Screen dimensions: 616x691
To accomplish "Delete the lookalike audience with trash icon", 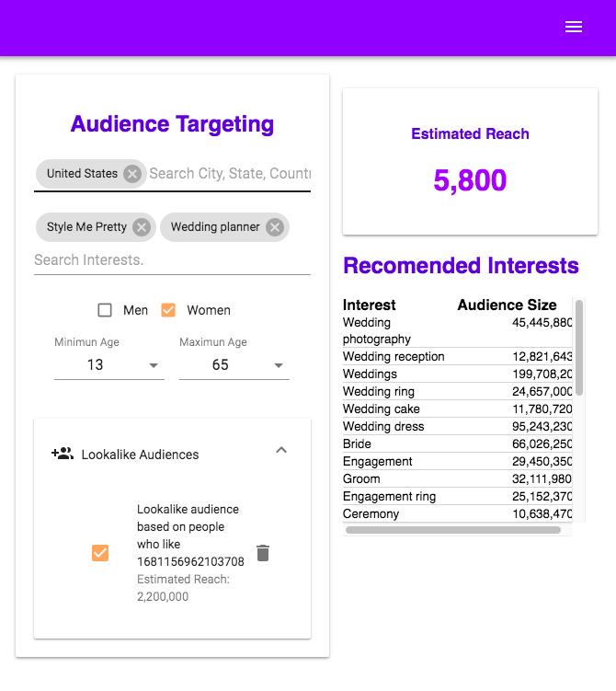I will 263,553.
